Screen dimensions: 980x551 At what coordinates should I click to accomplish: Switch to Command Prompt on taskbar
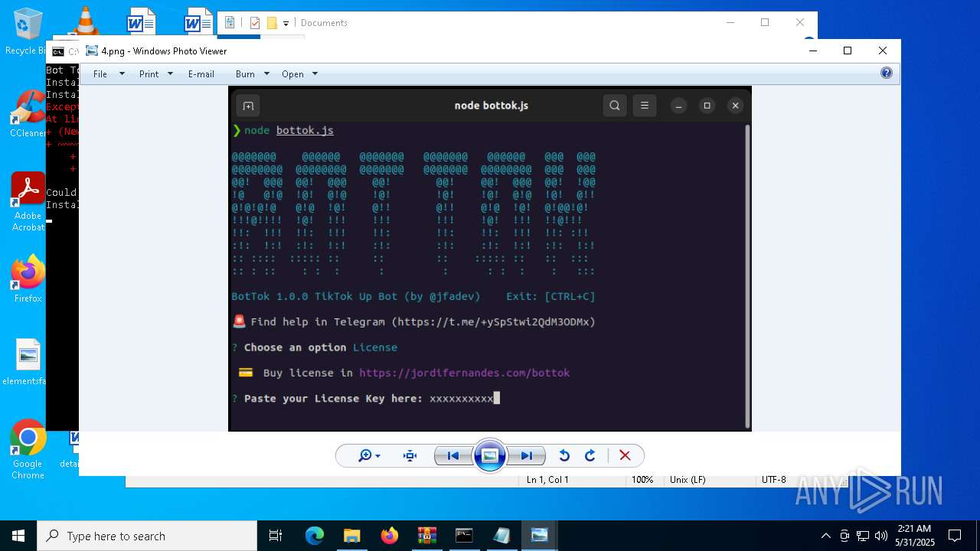point(464,536)
